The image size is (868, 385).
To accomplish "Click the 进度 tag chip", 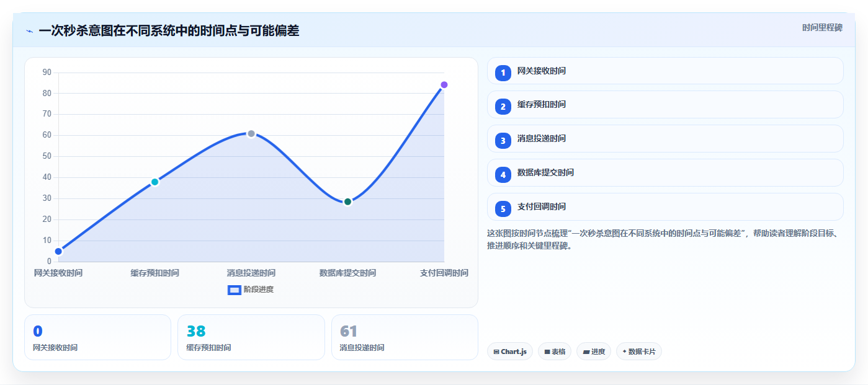I will coord(594,352).
